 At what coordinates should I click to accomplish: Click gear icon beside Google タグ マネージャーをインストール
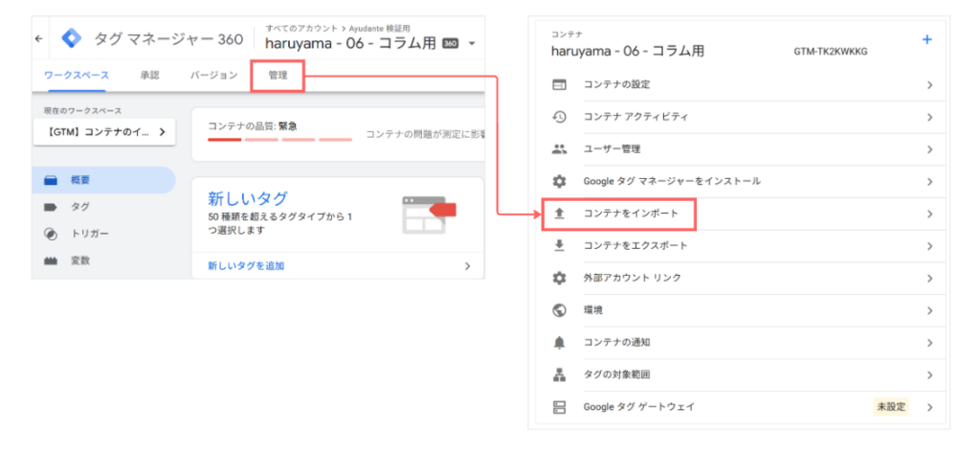pos(559,181)
